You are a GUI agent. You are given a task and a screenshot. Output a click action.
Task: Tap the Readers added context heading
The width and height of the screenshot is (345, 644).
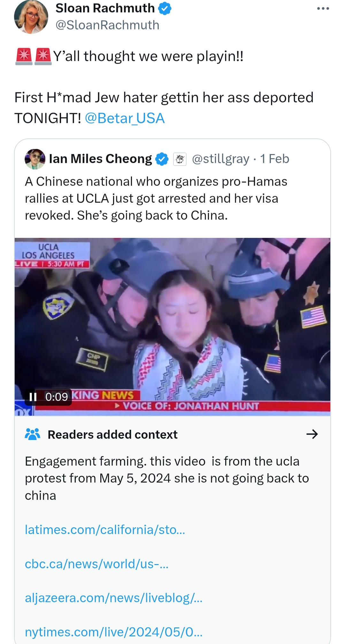112,435
